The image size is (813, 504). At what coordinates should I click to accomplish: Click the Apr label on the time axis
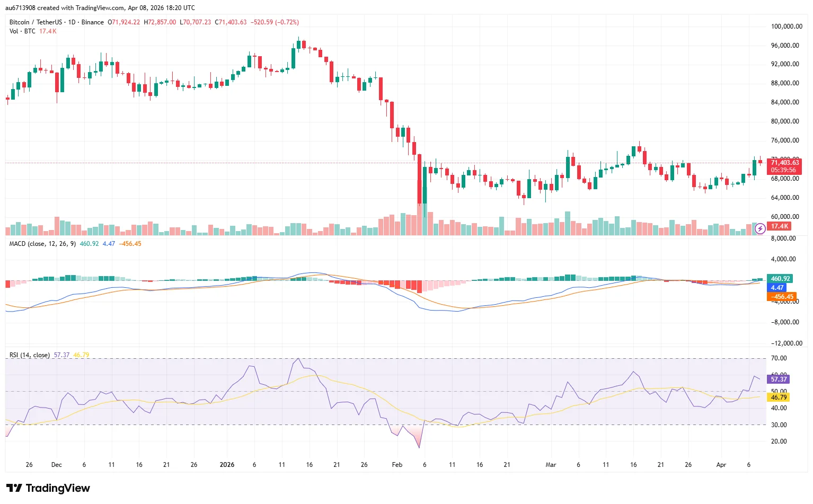(x=721, y=465)
